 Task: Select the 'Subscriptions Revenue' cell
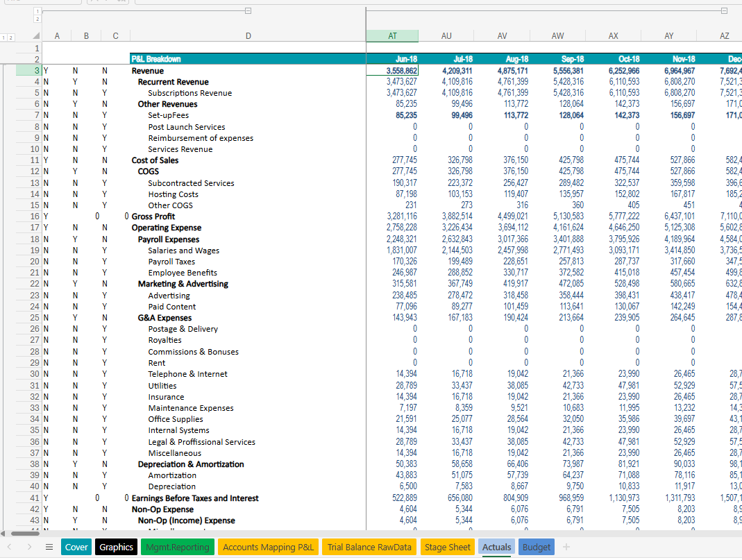point(248,93)
